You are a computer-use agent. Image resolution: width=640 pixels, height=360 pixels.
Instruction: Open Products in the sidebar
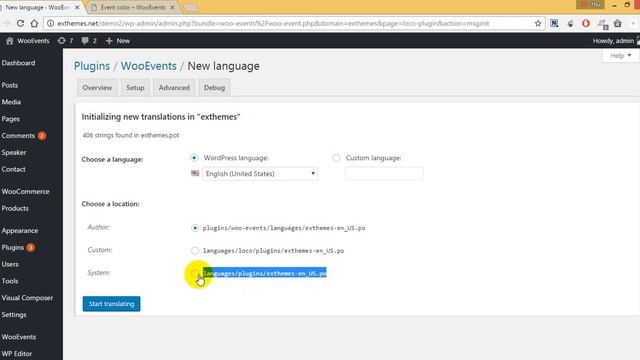tap(15, 208)
